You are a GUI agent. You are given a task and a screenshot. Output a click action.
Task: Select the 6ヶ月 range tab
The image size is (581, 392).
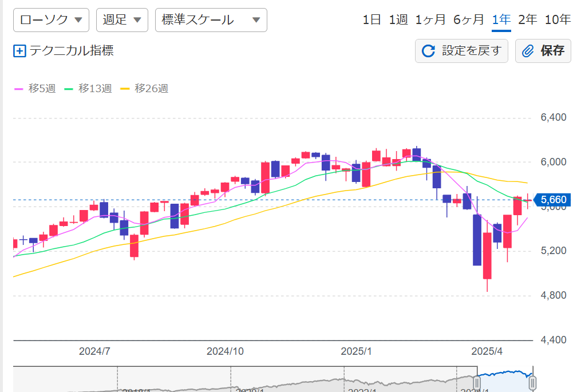(469, 19)
